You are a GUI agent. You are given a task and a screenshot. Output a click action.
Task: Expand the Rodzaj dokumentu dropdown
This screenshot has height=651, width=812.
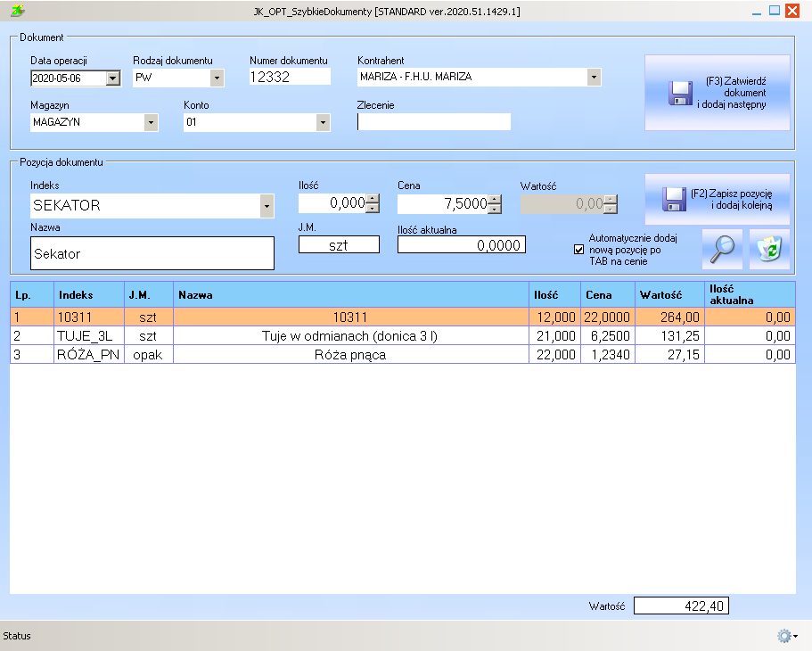point(217,78)
